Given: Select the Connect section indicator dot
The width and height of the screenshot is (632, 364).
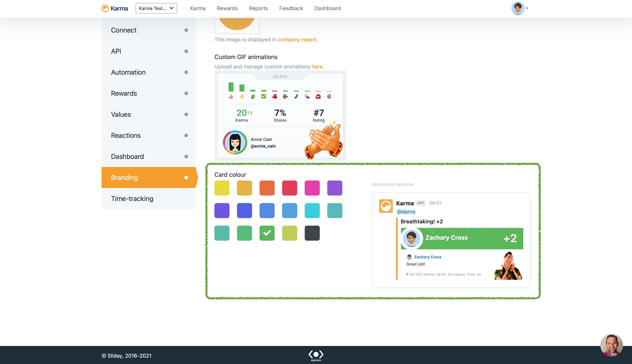Looking at the screenshot, I should [x=186, y=30].
